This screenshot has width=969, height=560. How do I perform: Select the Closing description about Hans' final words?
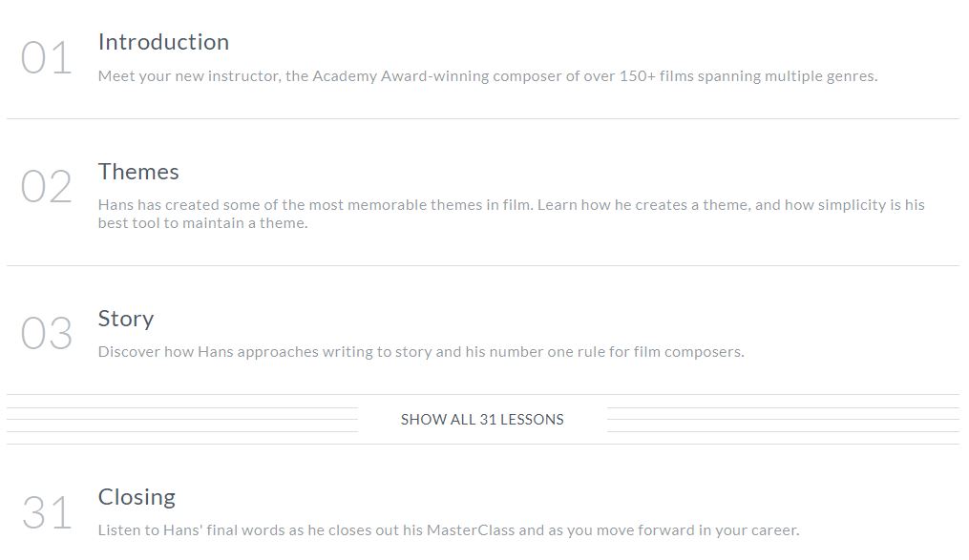pos(449,530)
